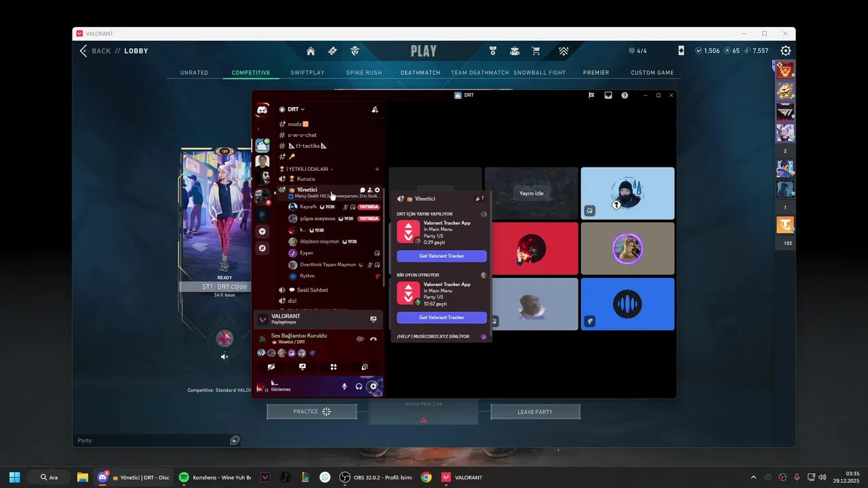Image resolution: width=868 pixels, height=488 pixels.
Task: Click first Get Valorant Tracker button
Action: (x=441, y=256)
